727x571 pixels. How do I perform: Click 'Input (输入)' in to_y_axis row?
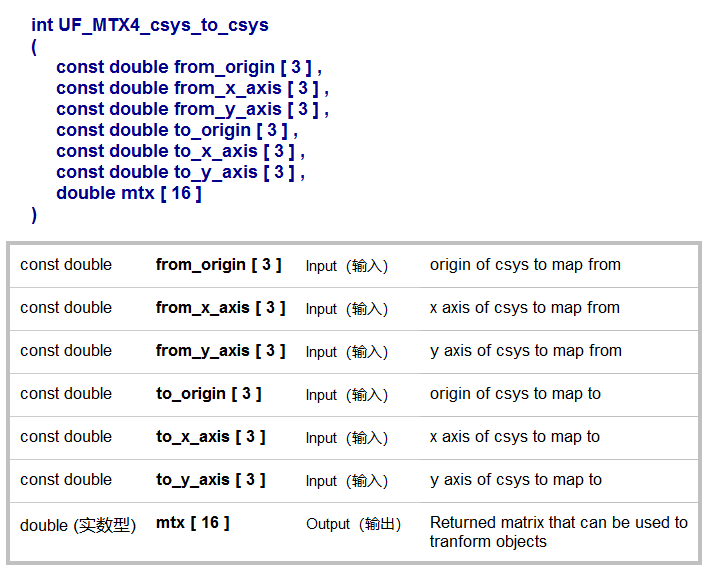point(347,481)
